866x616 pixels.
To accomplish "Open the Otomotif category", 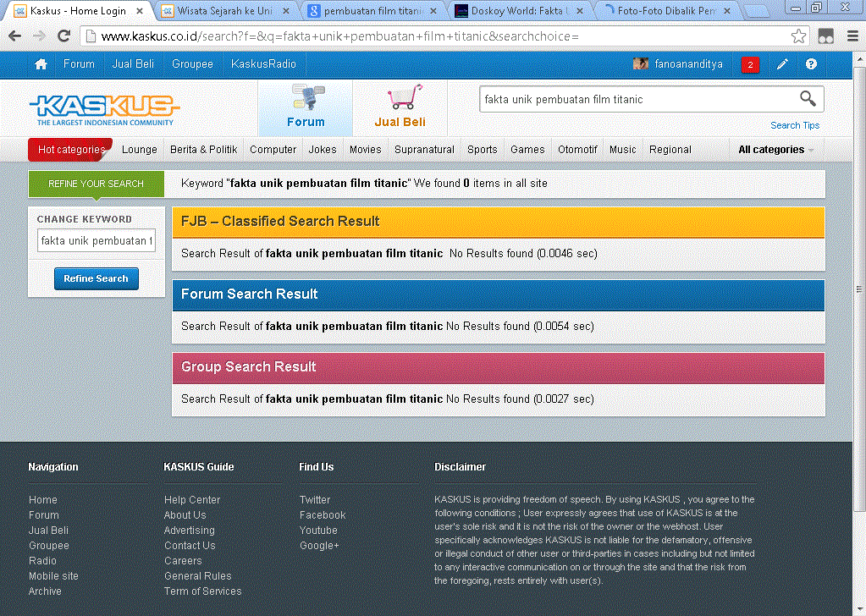I will click(x=577, y=150).
